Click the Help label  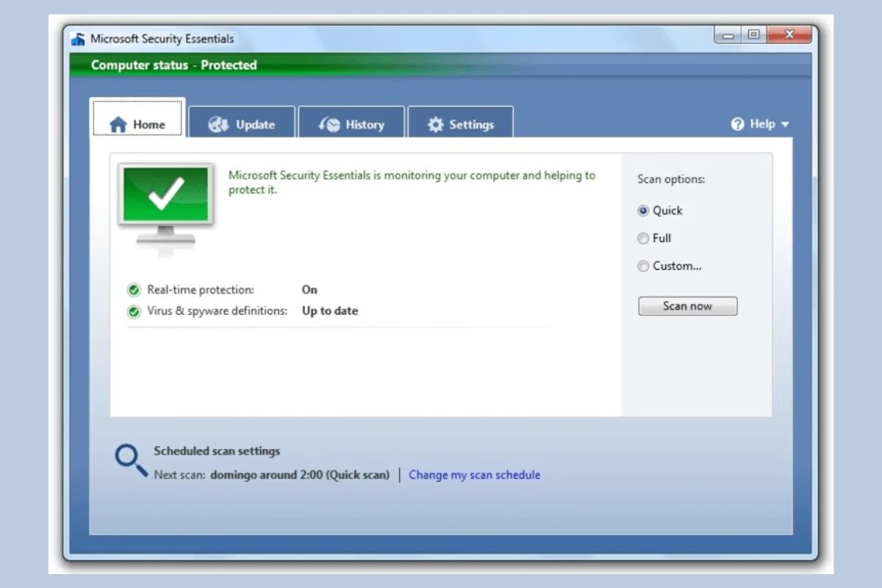click(x=762, y=124)
